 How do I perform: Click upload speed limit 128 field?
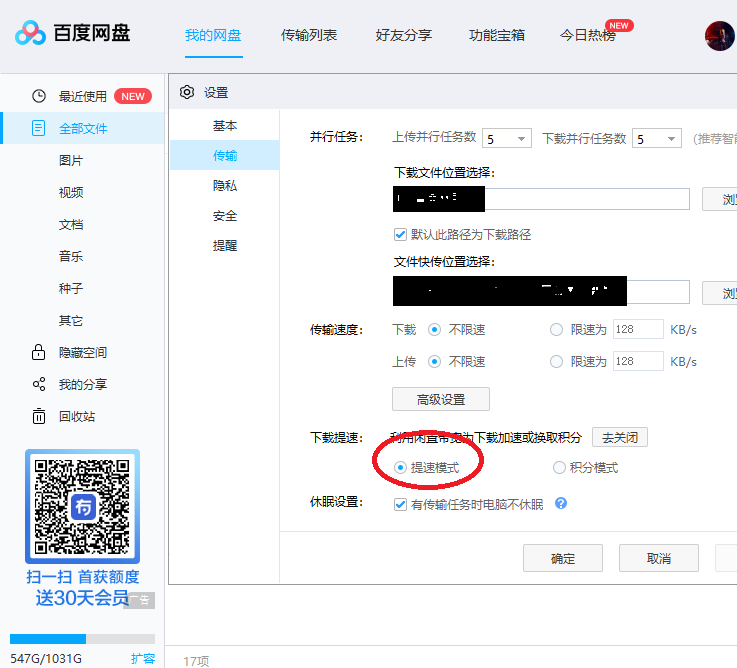click(x=638, y=362)
